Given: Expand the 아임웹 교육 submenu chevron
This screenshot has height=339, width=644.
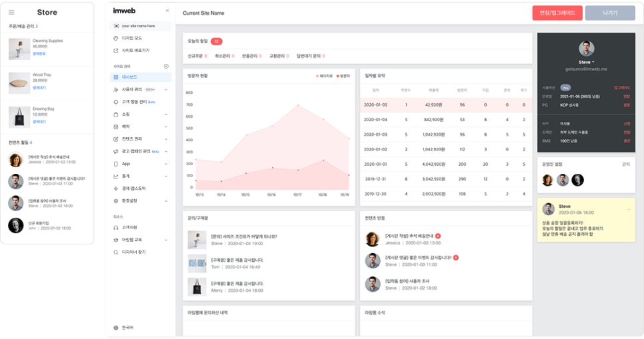Looking at the screenshot, I should [166, 240].
